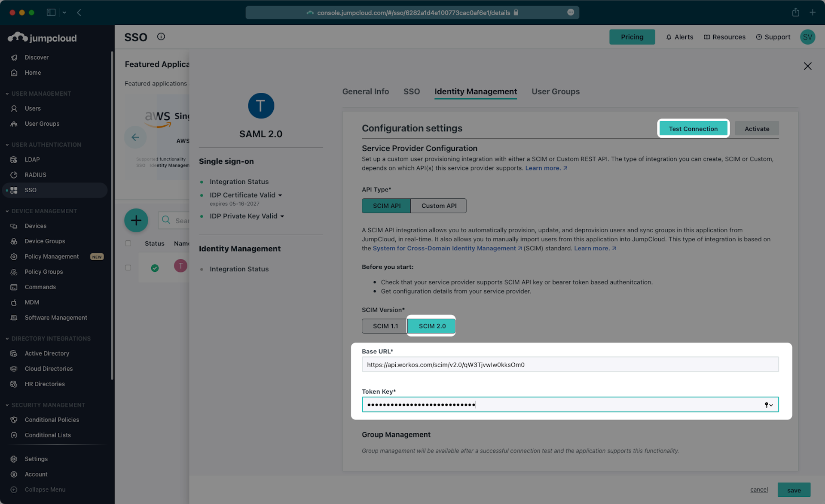
Task: Click the Devices sidebar icon
Action: tap(14, 226)
